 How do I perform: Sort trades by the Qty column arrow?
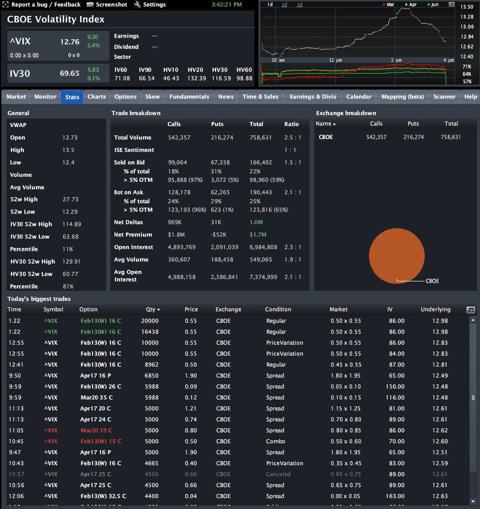158,310
